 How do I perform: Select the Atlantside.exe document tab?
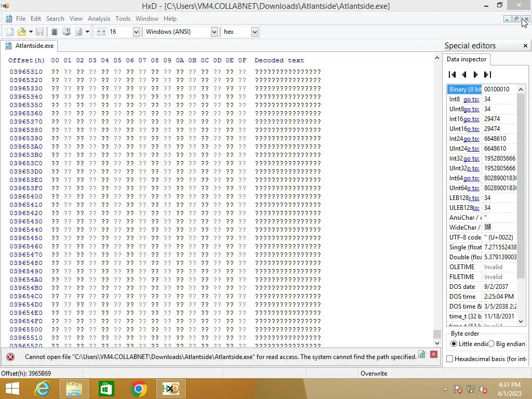30,46
